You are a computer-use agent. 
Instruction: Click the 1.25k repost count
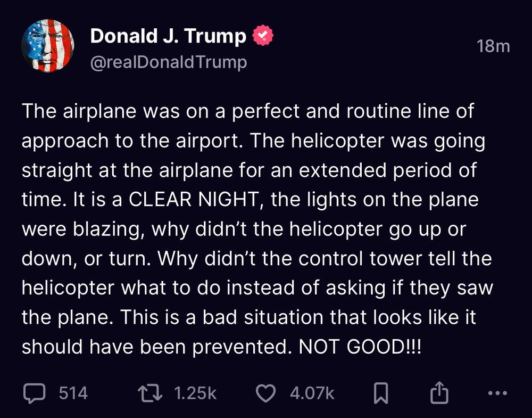click(x=195, y=394)
